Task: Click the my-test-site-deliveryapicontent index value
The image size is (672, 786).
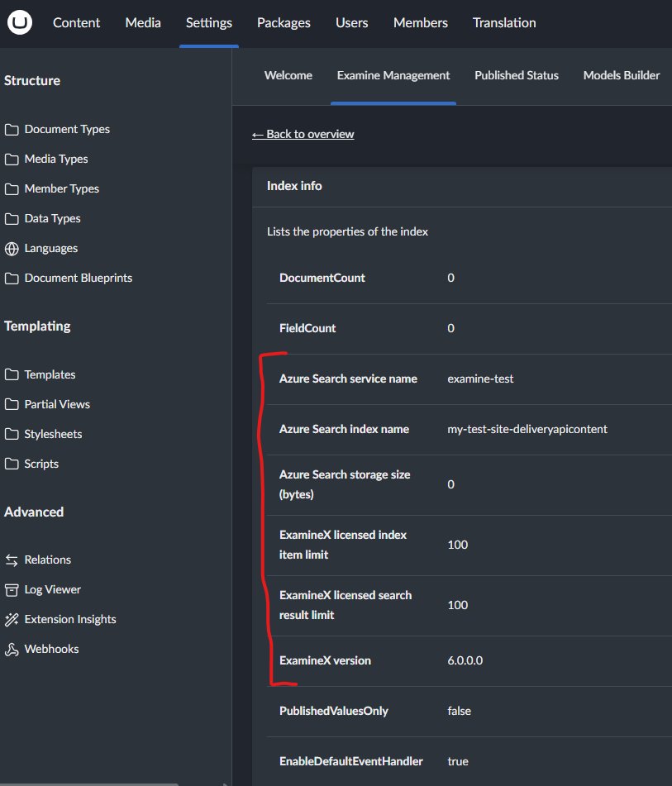Action: [527, 429]
